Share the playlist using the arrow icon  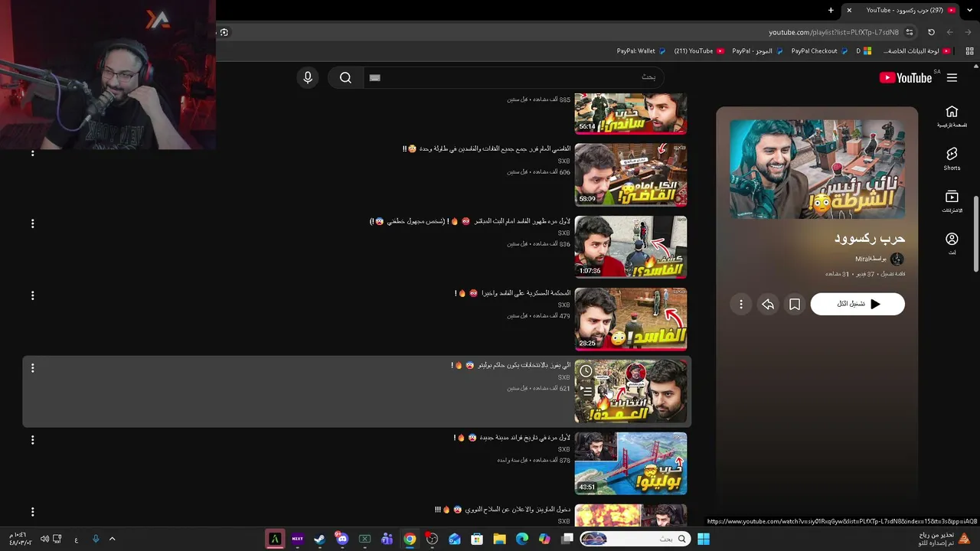pos(768,305)
